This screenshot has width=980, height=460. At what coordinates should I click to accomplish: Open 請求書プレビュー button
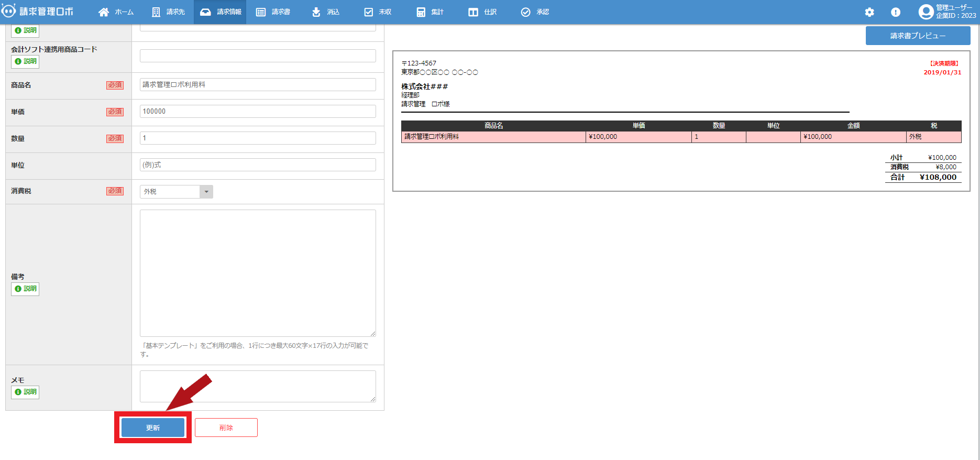pyautogui.click(x=918, y=36)
